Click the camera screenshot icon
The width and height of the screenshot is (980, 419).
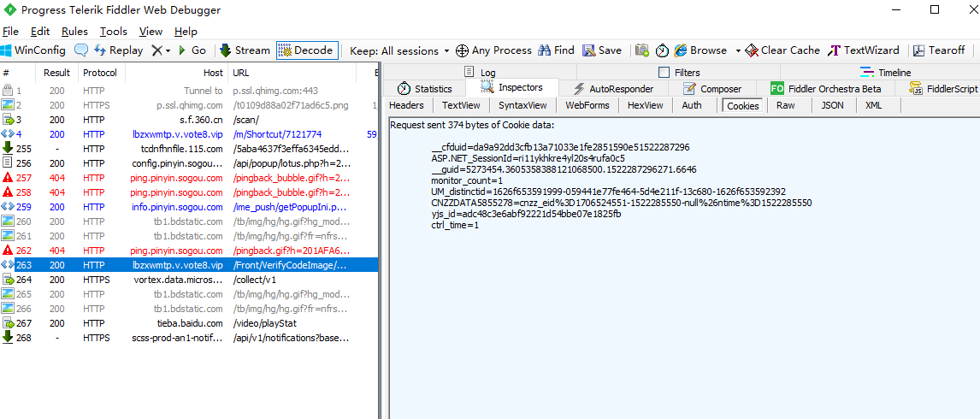(x=642, y=50)
